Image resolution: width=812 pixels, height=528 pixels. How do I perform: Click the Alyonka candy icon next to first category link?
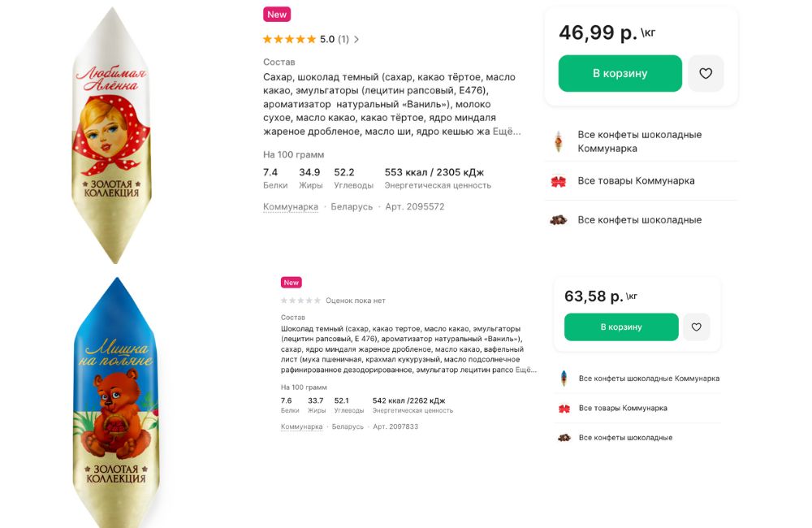click(x=559, y=141)
